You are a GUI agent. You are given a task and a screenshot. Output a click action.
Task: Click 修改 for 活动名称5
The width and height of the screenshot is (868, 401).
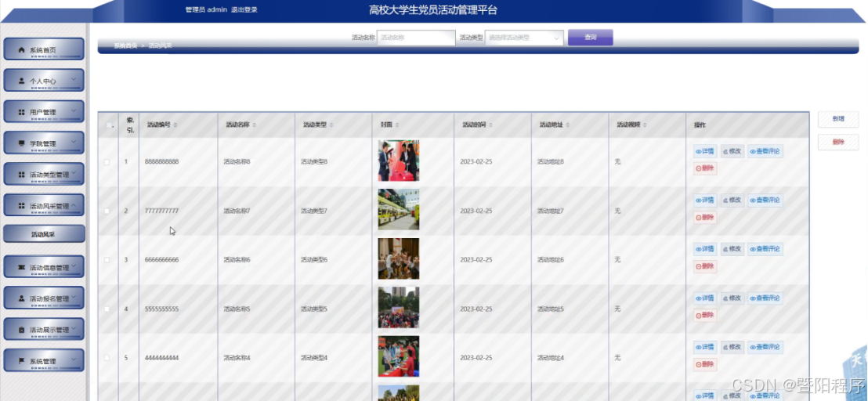coord(732,298)
